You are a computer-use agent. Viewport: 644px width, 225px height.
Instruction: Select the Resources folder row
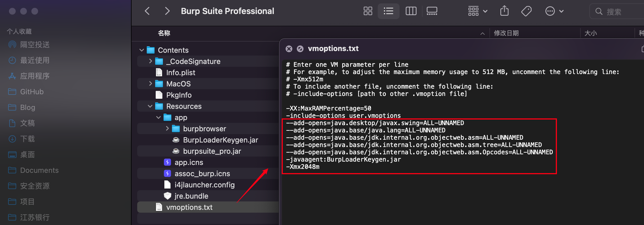tap(208, 106)
